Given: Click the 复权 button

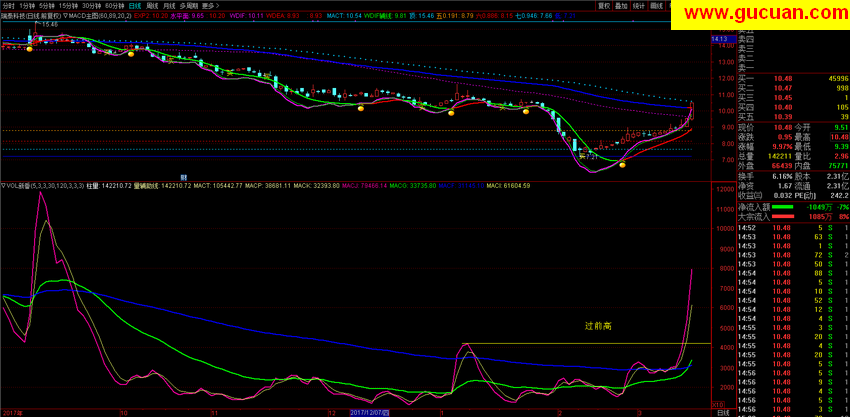Looking at the screenshot, I should 604,5.
